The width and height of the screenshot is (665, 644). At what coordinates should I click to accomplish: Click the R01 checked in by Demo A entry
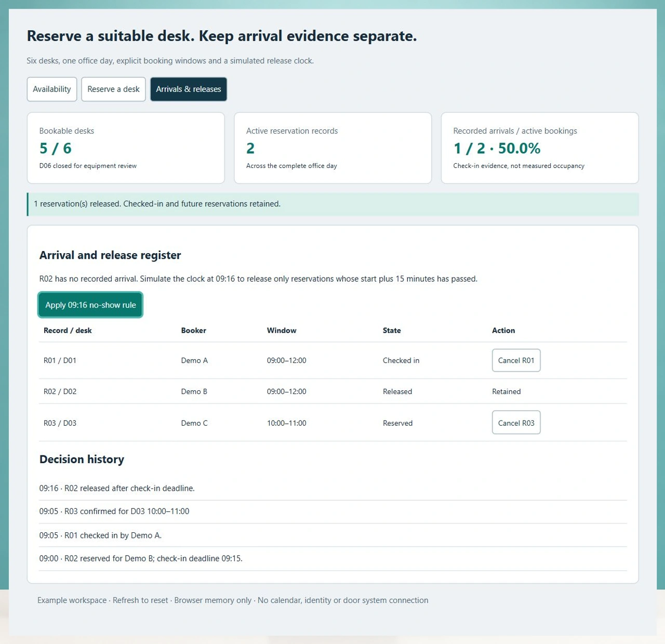click(x=101, y=535)
